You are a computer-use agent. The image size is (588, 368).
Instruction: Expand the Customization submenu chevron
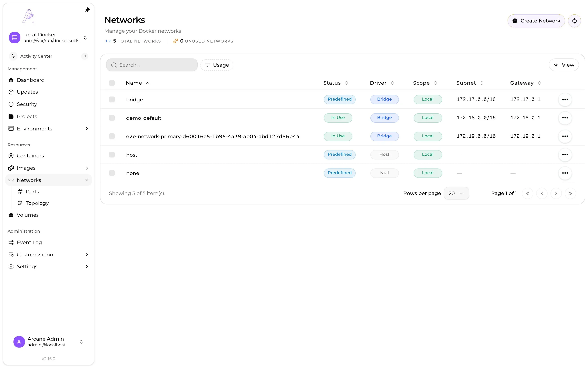87,255
